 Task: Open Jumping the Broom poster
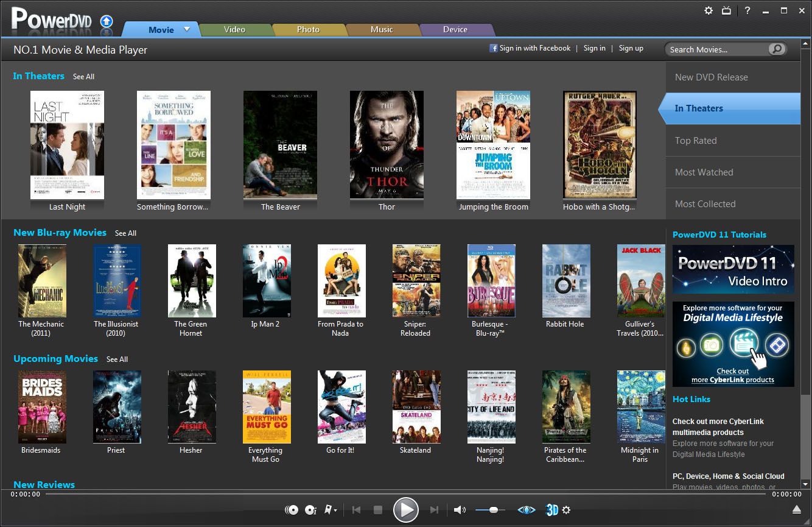coord(493,145)
